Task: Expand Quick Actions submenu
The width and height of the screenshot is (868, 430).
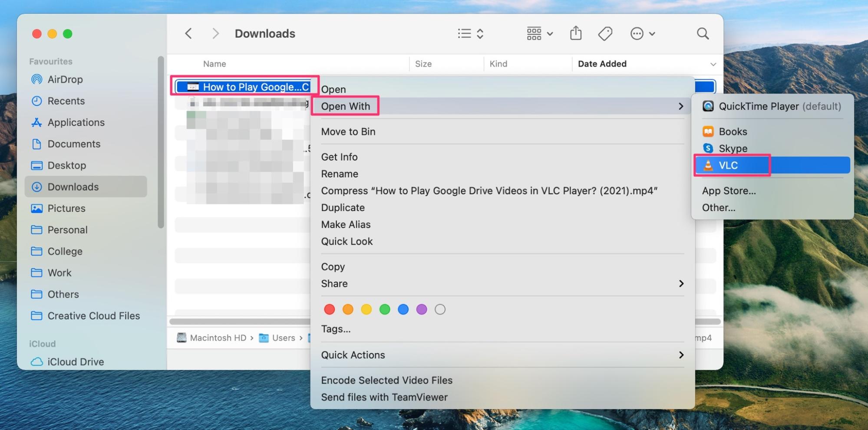Action: pyautogui.click(x=502, y=355)
